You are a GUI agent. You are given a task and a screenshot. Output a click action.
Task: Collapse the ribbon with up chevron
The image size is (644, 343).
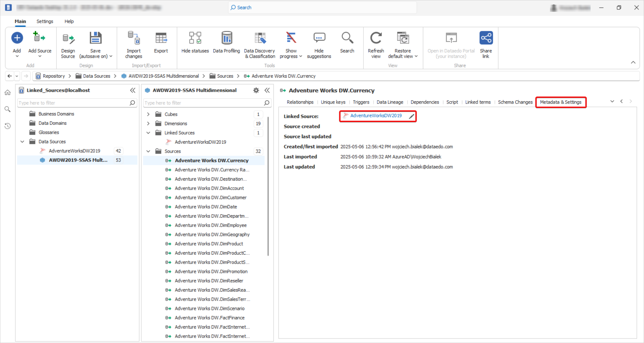tap(633, 63)
